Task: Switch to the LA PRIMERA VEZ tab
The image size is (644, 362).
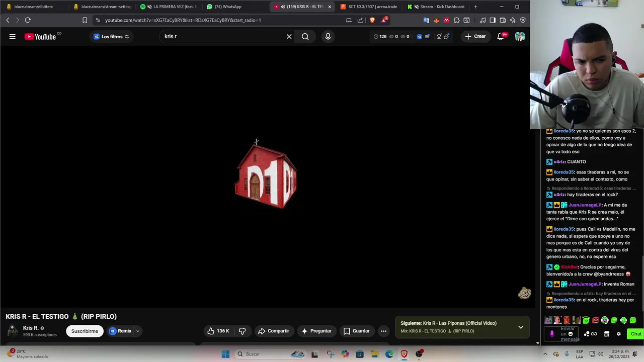Action: pos(169,7)
